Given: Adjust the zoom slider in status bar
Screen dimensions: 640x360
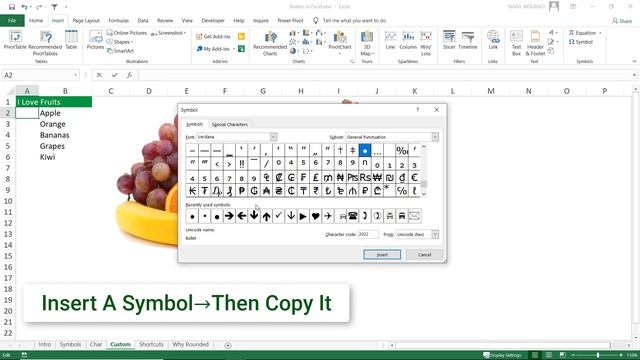Looking at the screenshot, I should pyautogui.click(x=598, y=355).
